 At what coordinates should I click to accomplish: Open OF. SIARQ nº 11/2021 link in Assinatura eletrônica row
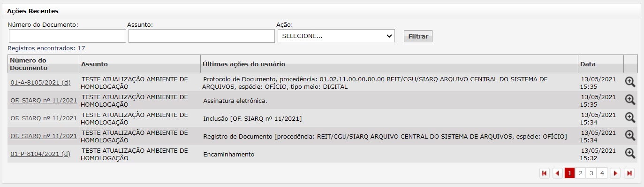(x=44, y=100)
